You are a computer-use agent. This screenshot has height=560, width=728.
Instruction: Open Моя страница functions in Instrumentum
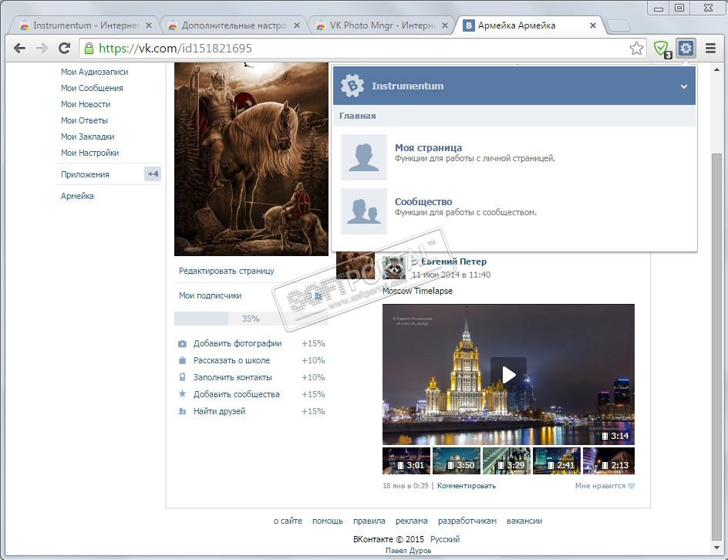[428, 147]
